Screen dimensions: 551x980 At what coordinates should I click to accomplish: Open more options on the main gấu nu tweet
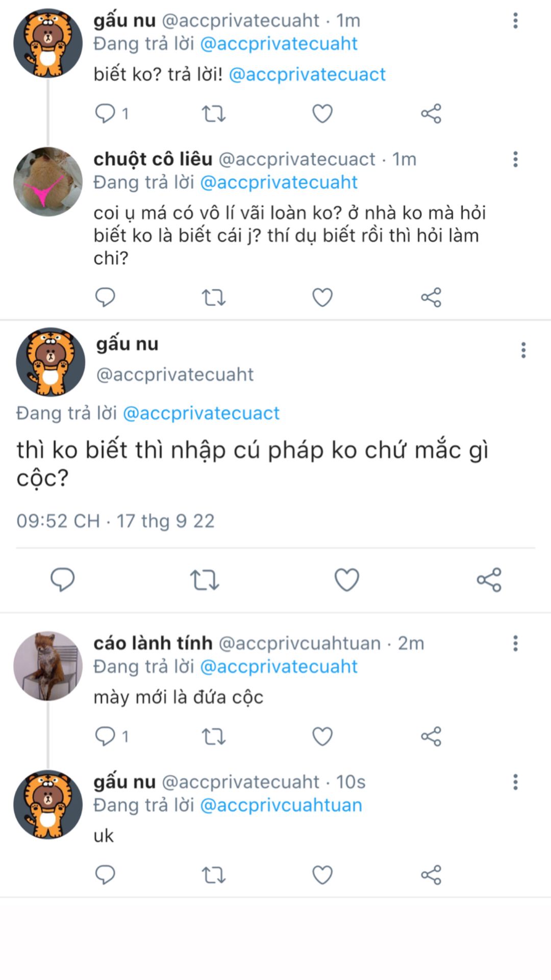pos(523,350)
